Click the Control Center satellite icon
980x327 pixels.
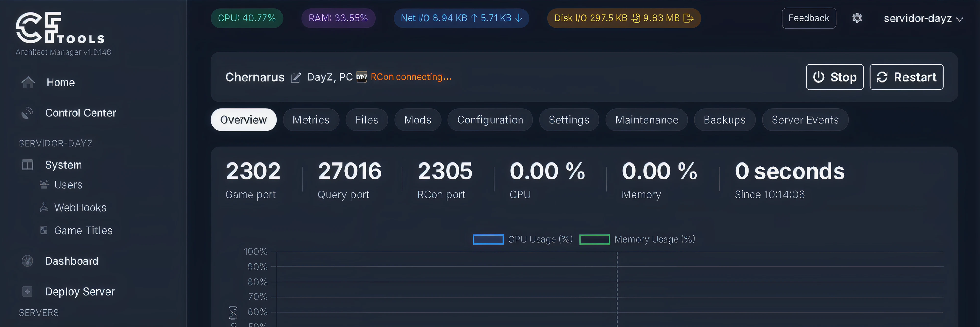(27, 113)
